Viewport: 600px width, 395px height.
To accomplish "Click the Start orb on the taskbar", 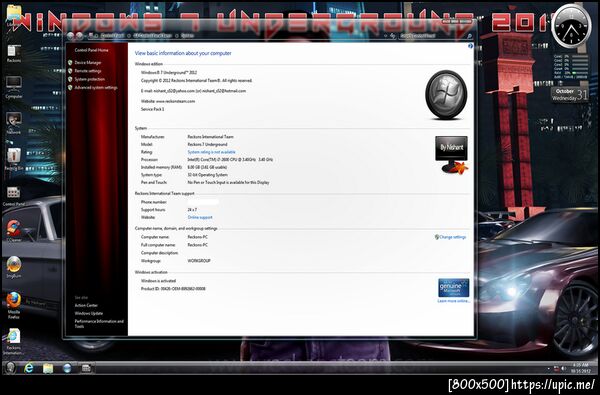I will 10,368.
